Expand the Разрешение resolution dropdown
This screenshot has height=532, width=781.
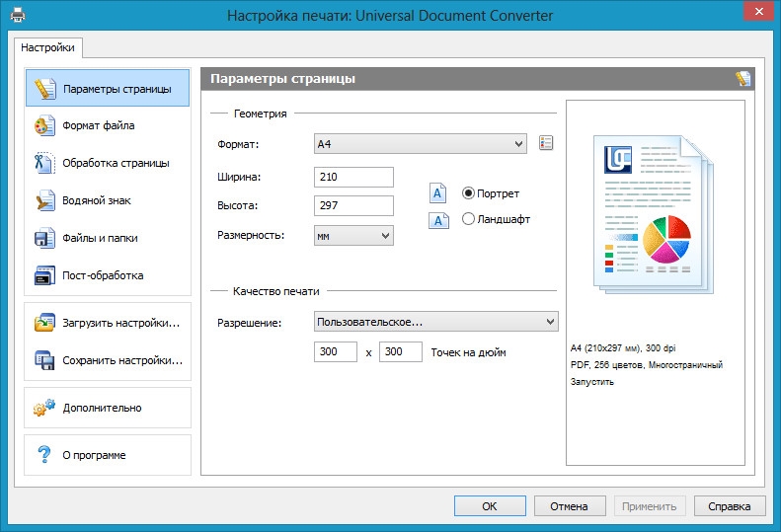point(435,322)
